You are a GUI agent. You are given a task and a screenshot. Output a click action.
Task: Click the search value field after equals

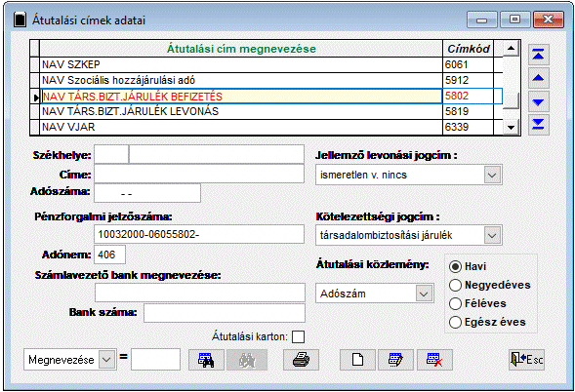(156, 360)
